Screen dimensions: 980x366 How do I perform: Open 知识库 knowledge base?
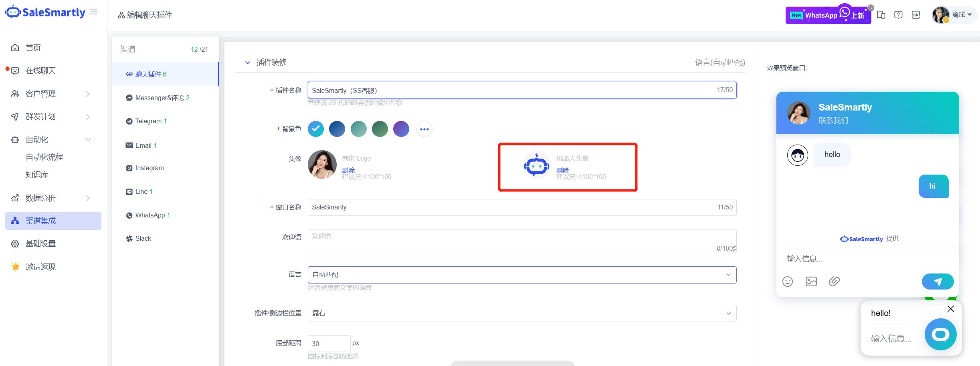[37, 175]
